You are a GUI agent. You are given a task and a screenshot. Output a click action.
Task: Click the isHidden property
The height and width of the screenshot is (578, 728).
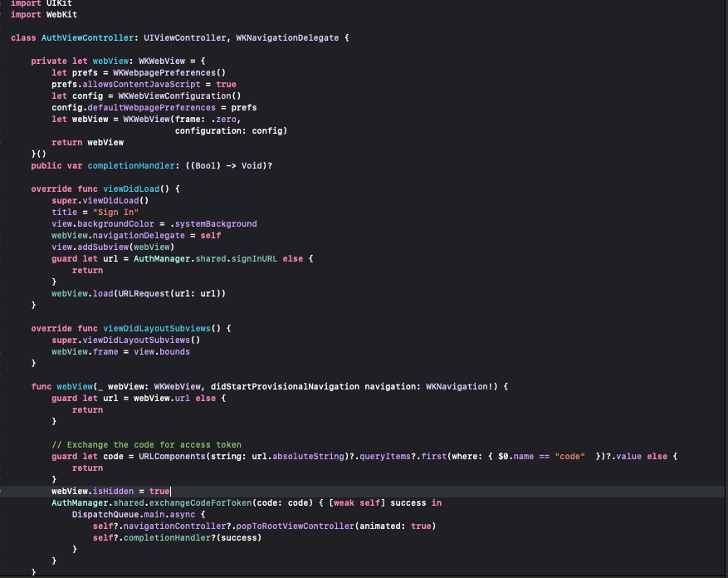tap(113, 491)
